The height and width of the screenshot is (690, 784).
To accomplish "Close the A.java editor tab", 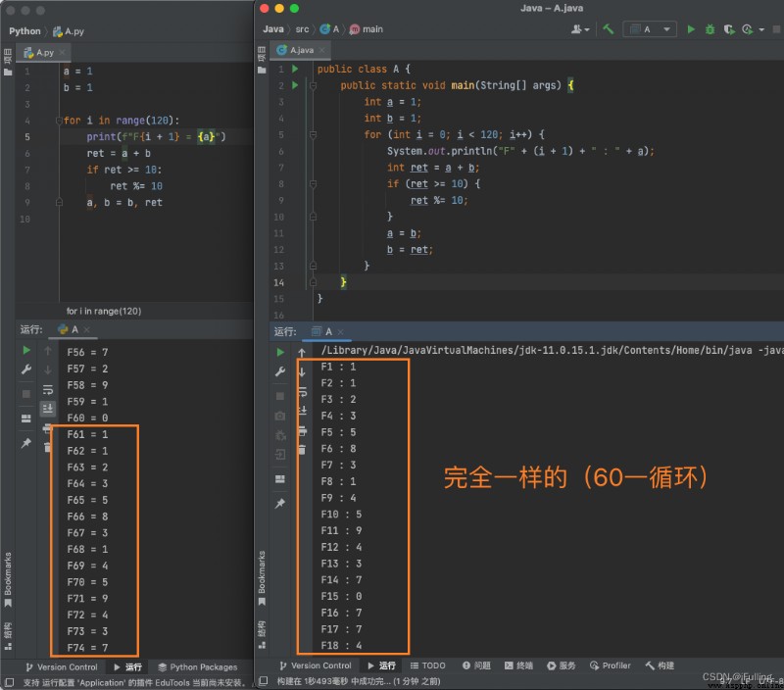I will coord(322,50).
